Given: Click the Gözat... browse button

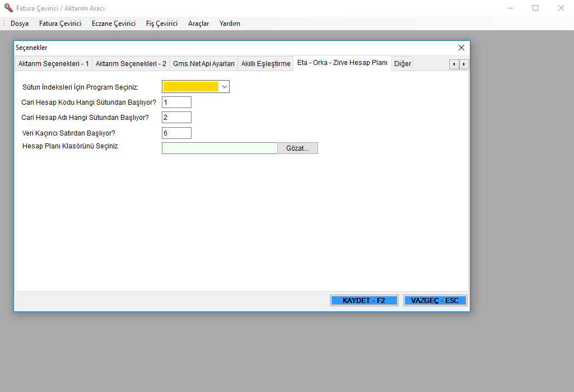Looking at the screenshot, I should pos(297,148).
